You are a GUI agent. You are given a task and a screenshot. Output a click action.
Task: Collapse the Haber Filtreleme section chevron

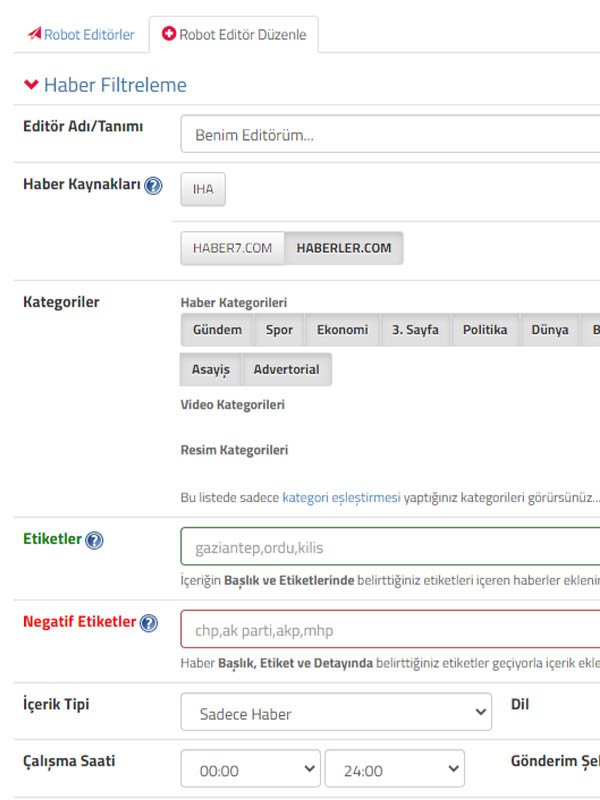click(x=31, y=85)
